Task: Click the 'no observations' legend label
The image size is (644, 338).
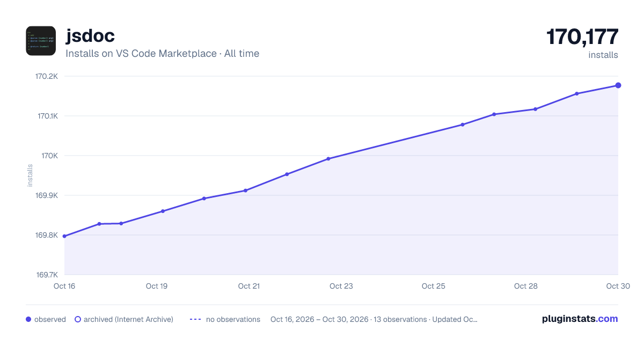Action: (233, 319)
